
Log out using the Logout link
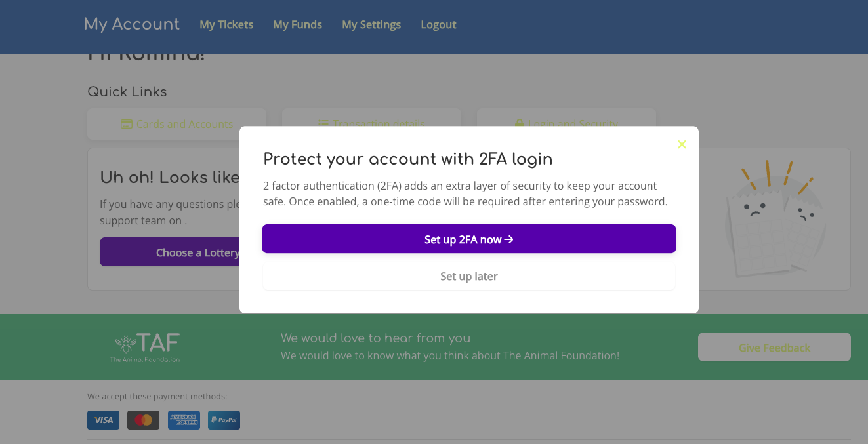438,24
